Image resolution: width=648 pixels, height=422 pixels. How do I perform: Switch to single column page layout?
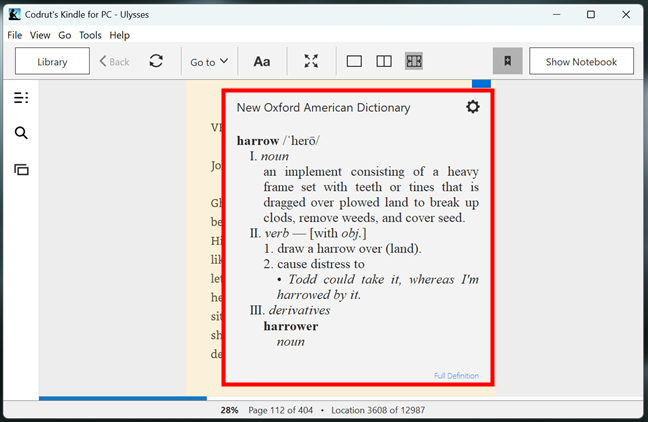pyautogui.click(x=354, y=61)
